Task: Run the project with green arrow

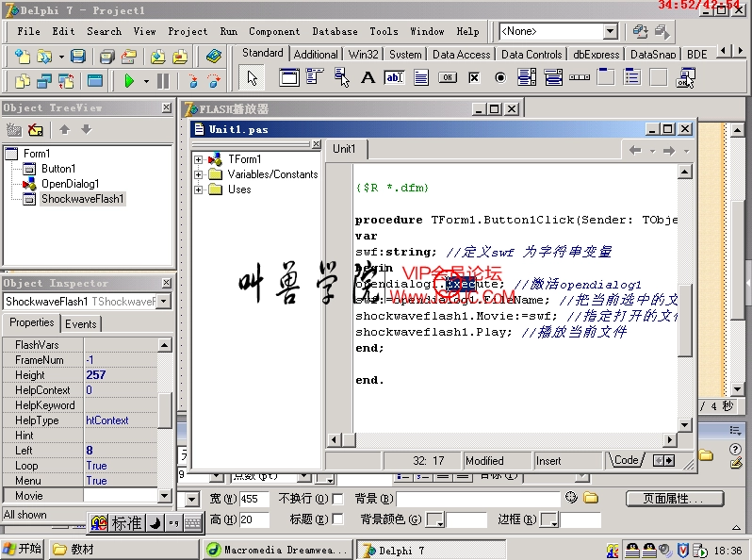Action: coord(129,81)
